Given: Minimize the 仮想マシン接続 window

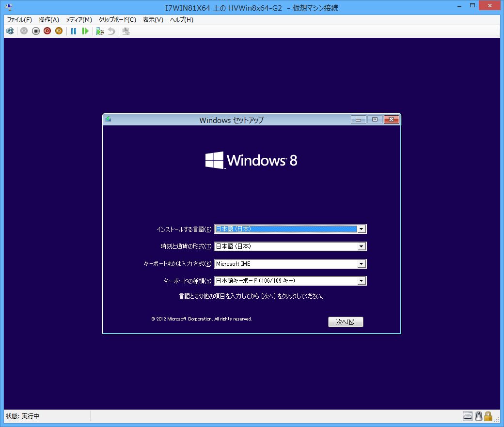Looking at the screenshot, I should coord(459,6).
